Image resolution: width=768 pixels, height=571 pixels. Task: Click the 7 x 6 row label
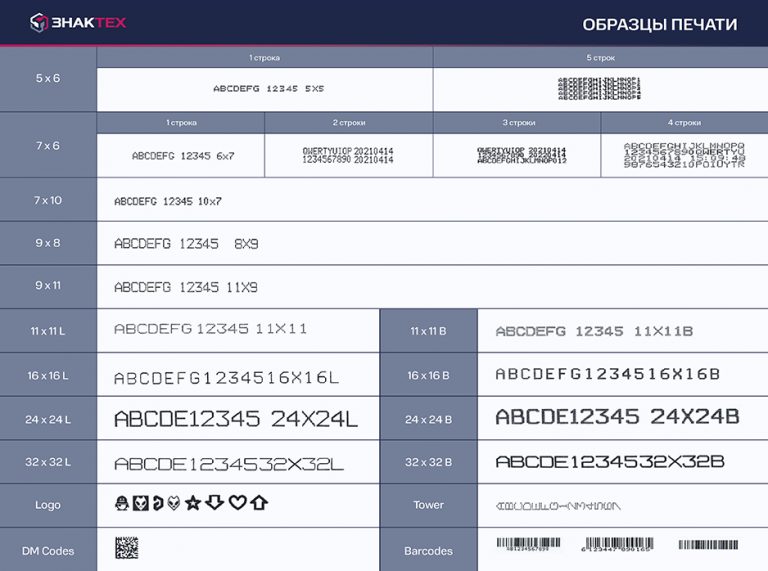click(48, 145)
